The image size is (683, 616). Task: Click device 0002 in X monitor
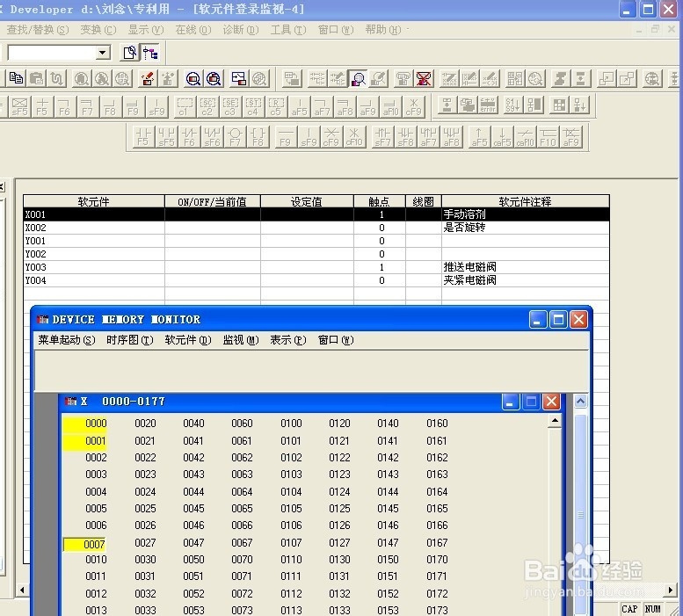[96, 458]
